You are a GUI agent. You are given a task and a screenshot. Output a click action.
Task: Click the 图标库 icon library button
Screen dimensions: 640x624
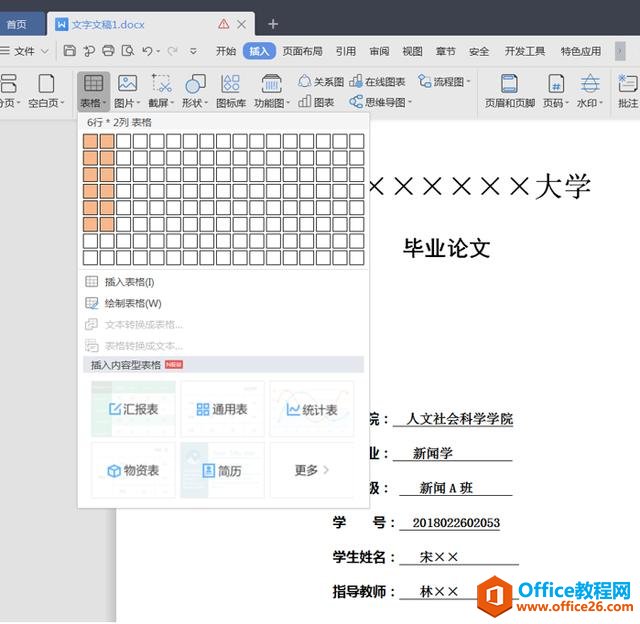[231, 91]
